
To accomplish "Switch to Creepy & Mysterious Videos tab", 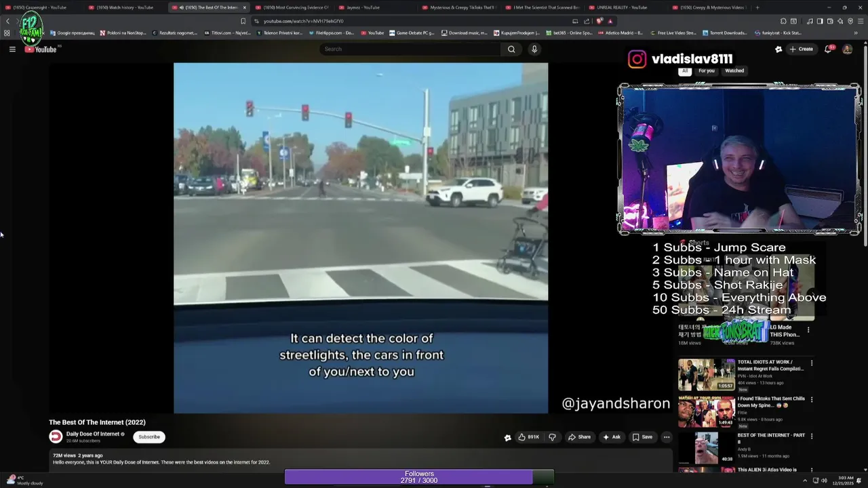I will point(709,7).
